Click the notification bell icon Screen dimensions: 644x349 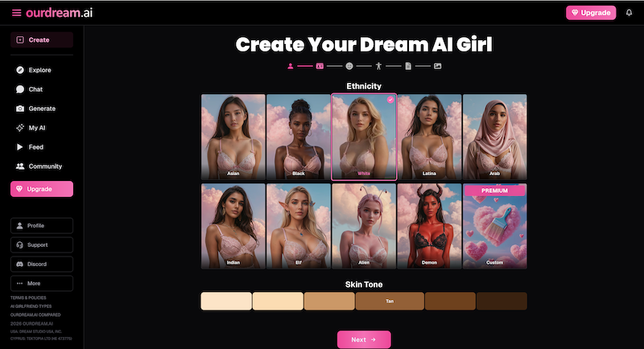click(x=629, y=13)
